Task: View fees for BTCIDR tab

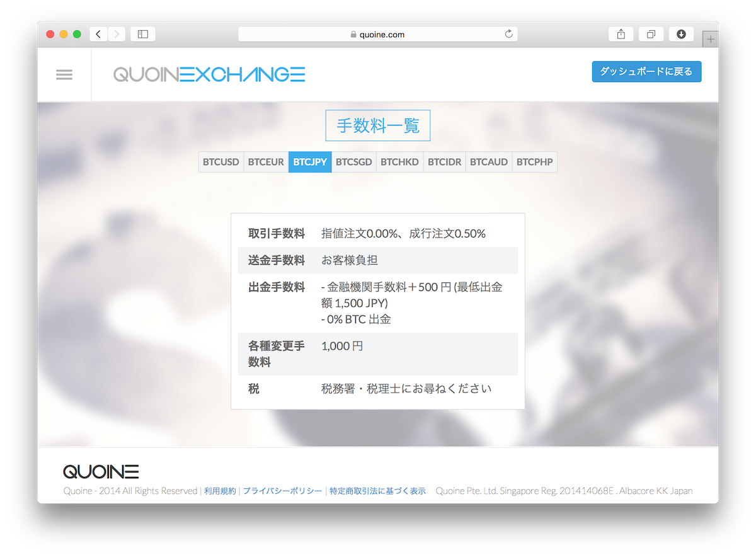Action: pyautogui.click(x=444, y=162)
